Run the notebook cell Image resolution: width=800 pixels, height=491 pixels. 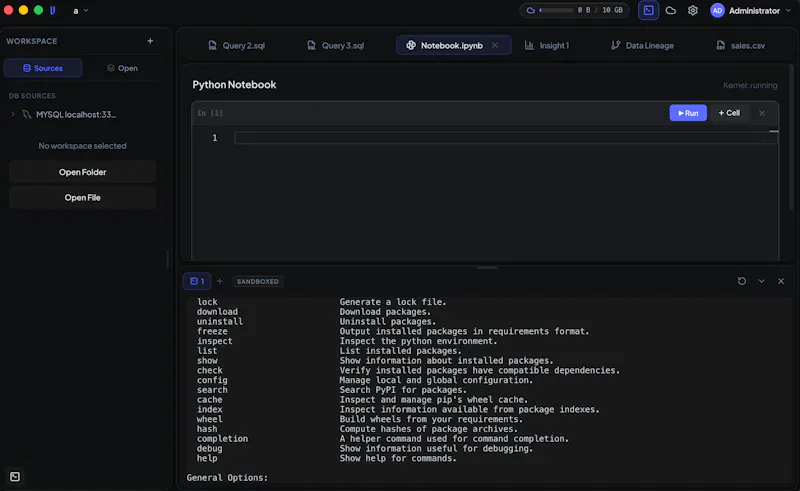point(688,113)
